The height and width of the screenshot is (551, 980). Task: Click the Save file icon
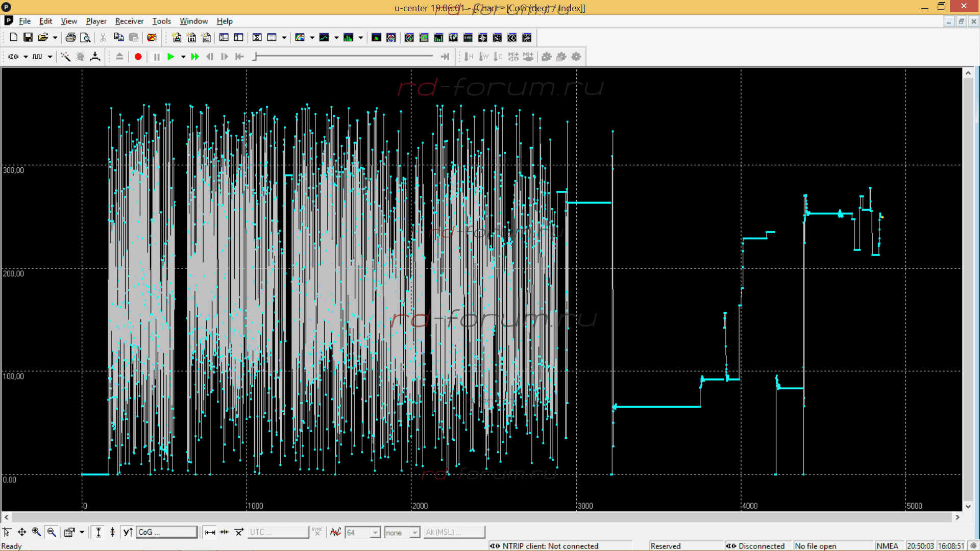click(x=28, y=37)
